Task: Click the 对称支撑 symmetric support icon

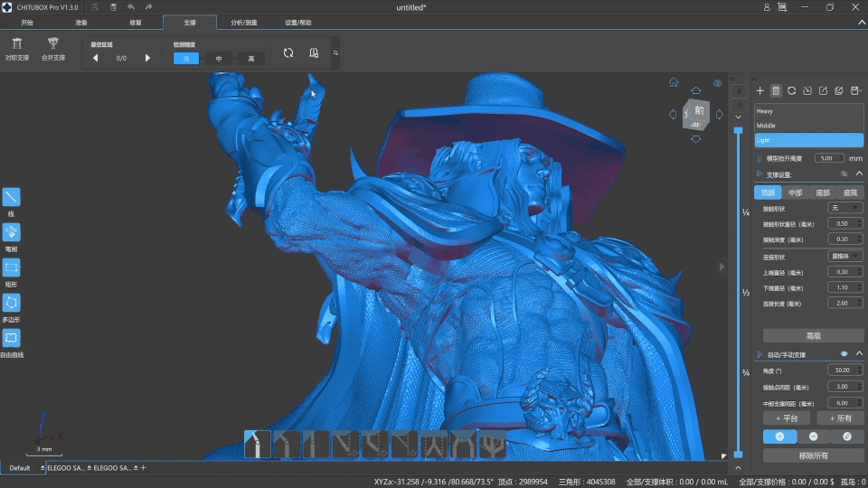Action: point(17,43)
